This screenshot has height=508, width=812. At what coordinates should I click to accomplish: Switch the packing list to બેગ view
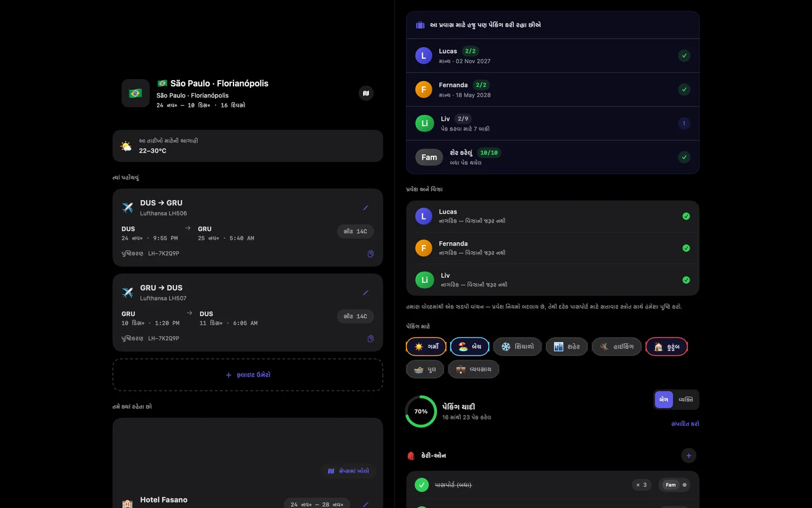pos(664,400)
